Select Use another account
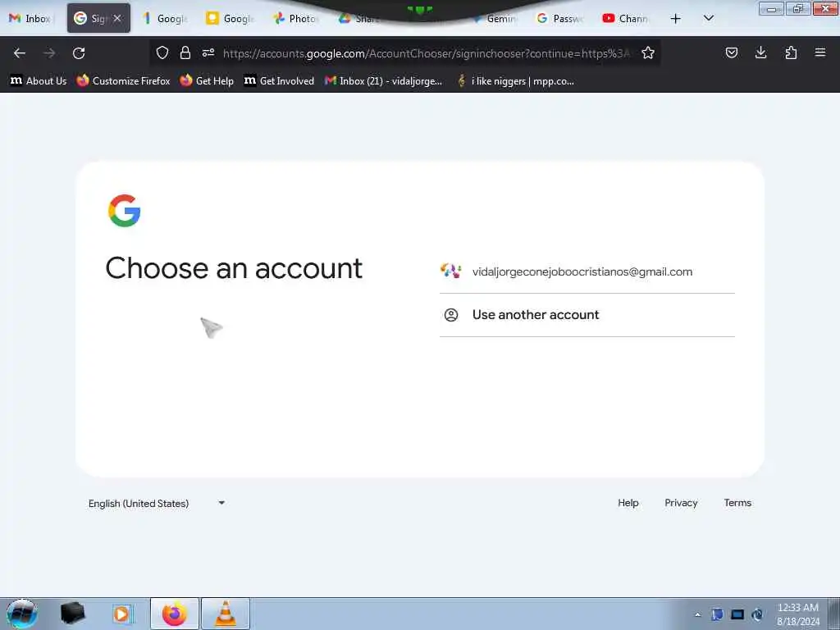Screen dimensions: 840x630 587,315
